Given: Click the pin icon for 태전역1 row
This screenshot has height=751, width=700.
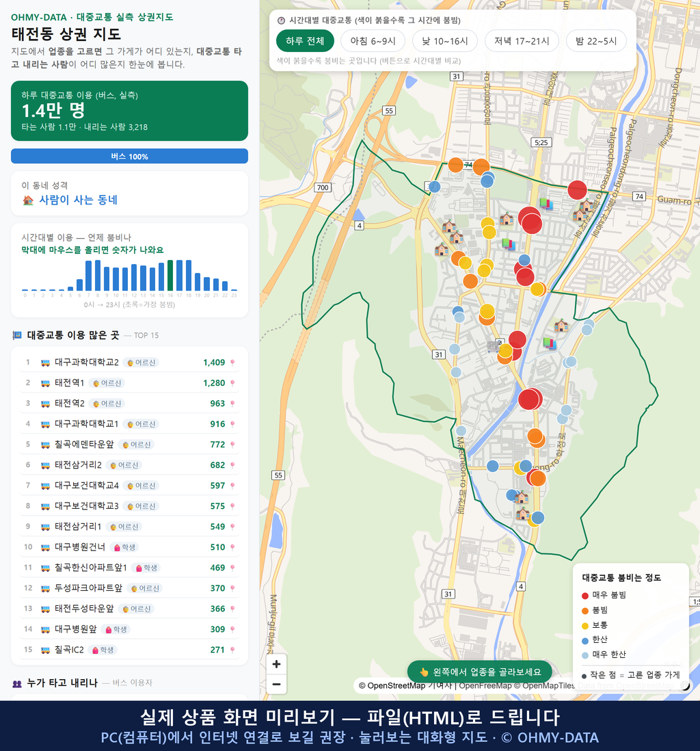Looking at the screenshot, I should pyautogui.click(x=232, y=383).
